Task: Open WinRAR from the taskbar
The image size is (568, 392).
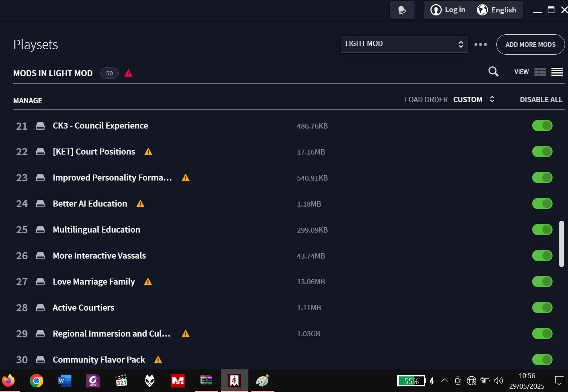Action: (x=206, y=381)
